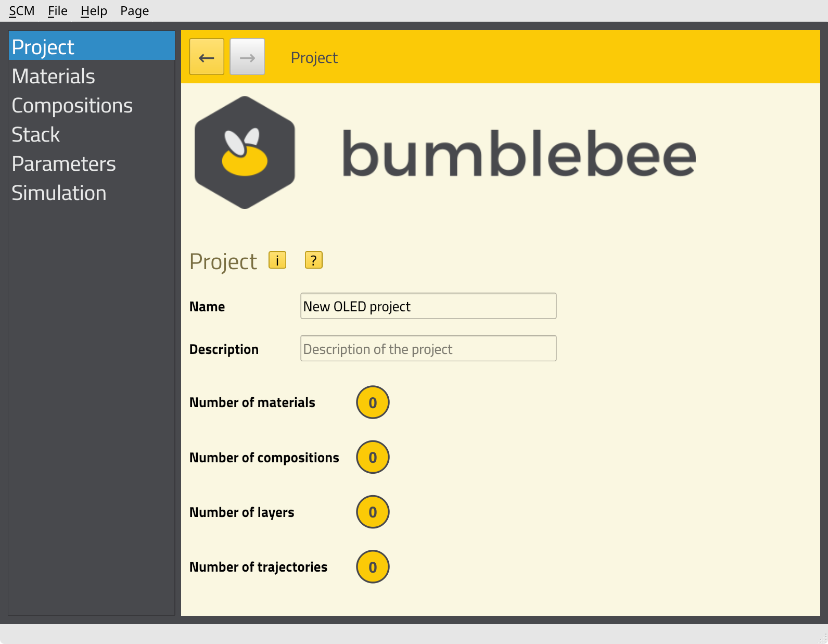Click the bumblebee hexagon logo
The height and width of the screenshot is (644, 828).
(245, 153)
